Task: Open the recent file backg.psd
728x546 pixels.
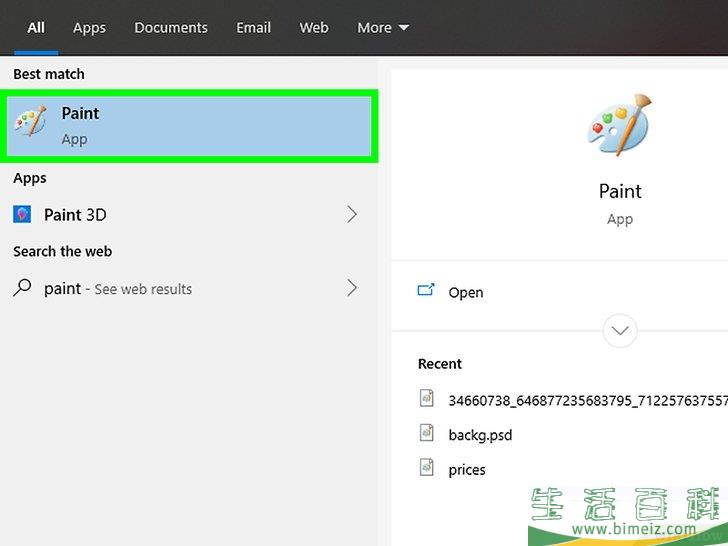Action: 480,435
